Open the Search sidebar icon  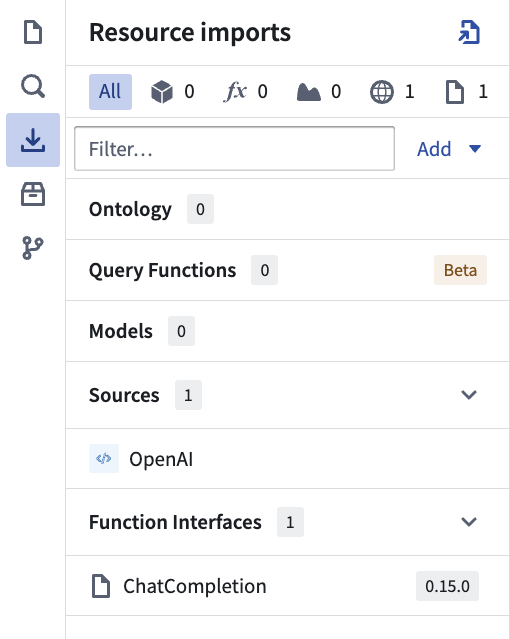(33, 86)
